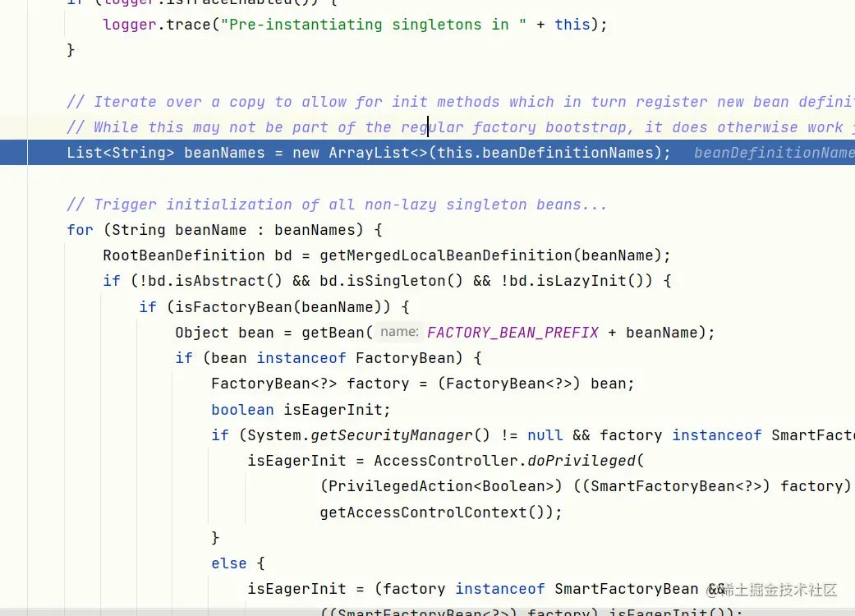Click the comment starting "// Iterate over a copy"

[460, 102]
